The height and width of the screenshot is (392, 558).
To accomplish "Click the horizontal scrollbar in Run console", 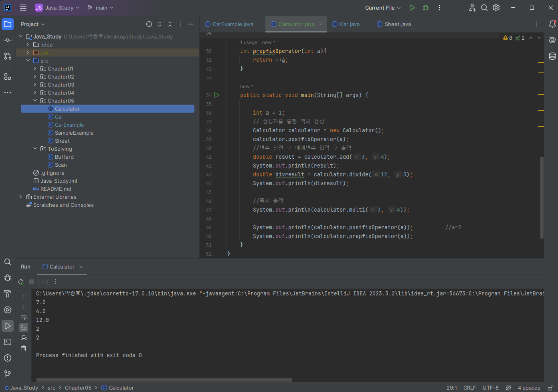I will click(164, 380).
